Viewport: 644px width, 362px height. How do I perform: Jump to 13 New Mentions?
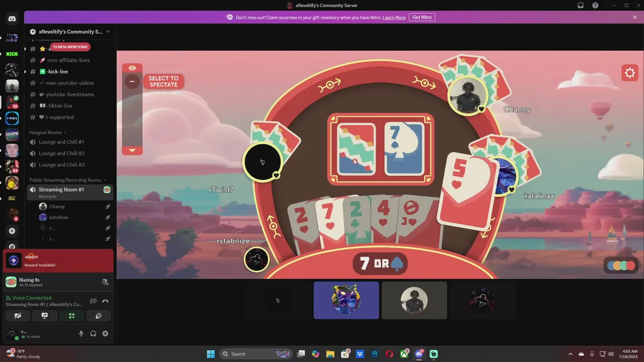(x=70, y=47)
